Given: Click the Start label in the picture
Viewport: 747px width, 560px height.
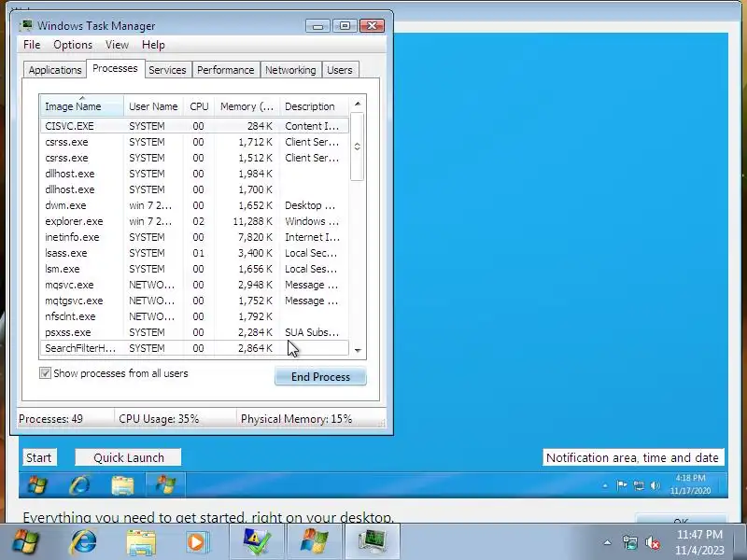Looking at the screenshot, I should (x=39, y=457).
